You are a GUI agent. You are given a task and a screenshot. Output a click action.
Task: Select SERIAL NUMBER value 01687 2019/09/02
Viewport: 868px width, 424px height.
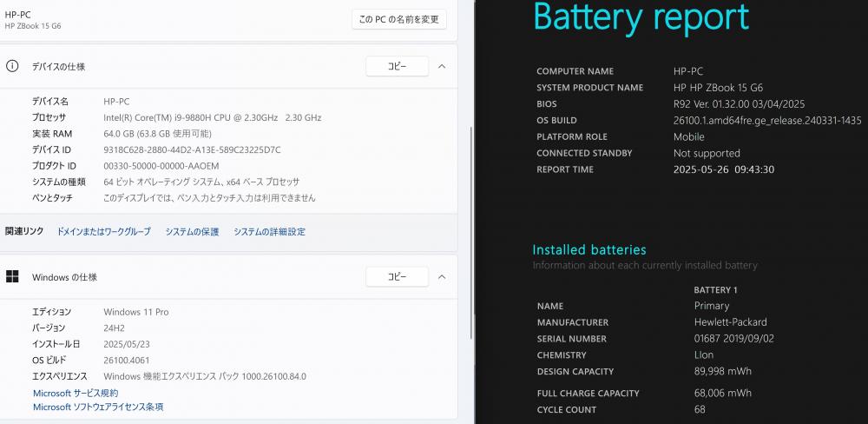(733, 339)
